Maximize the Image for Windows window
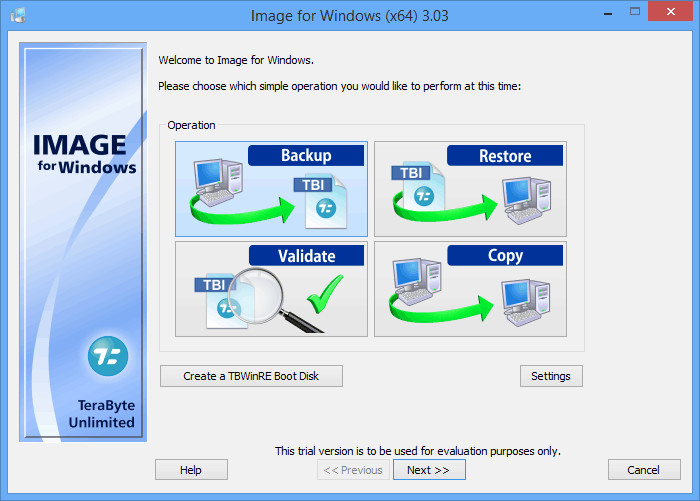Viewport: 700px width, 501px height. point(635,12)
